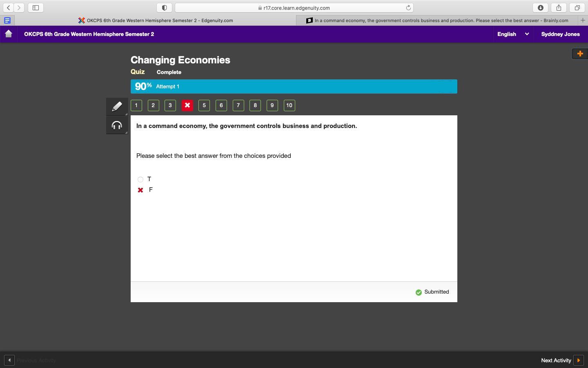The image size is (588, 368).
Task: Go to question 10
Action: tap(289, 105)
